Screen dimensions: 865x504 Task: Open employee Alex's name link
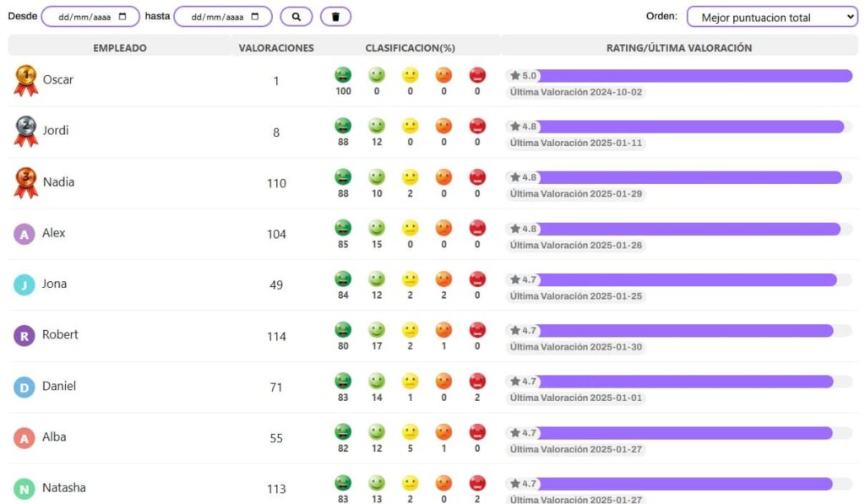[x=53, y=233]
